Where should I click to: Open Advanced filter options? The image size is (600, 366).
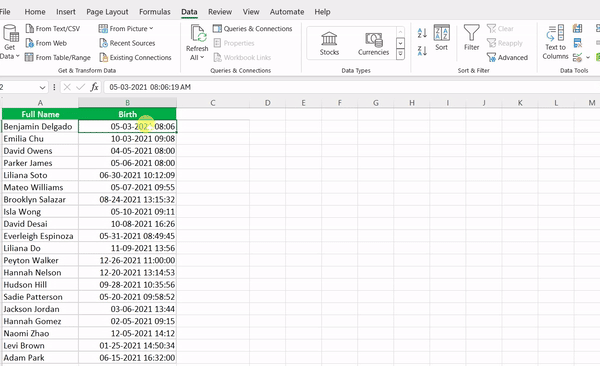507,58
